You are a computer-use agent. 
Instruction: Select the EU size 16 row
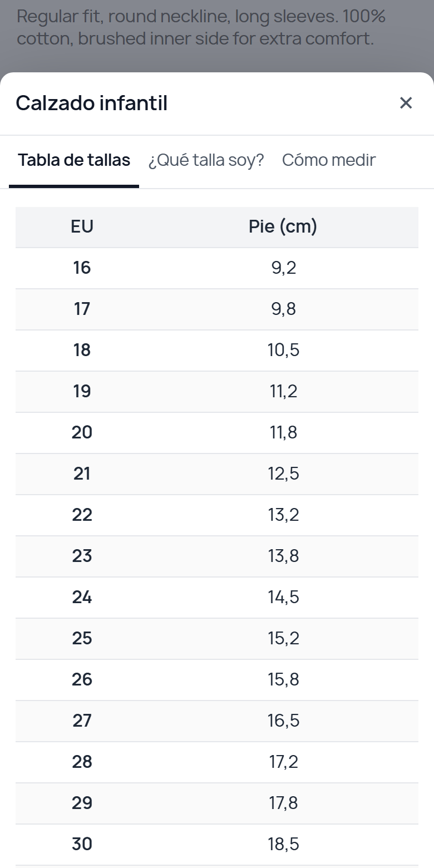[x=217, y=268]
